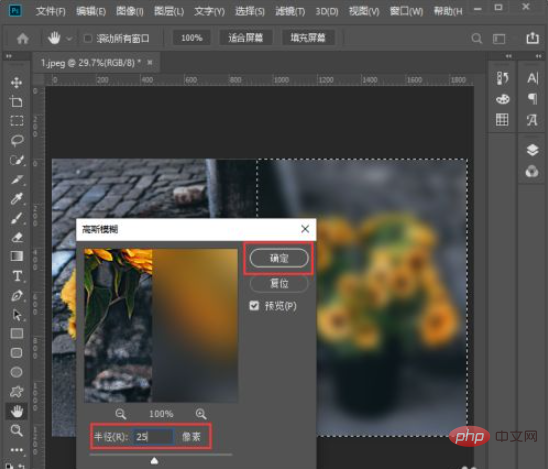Close the 1.jpeg document tab
The width and height of the screenshot is (548, 469).
pos(150,63)
